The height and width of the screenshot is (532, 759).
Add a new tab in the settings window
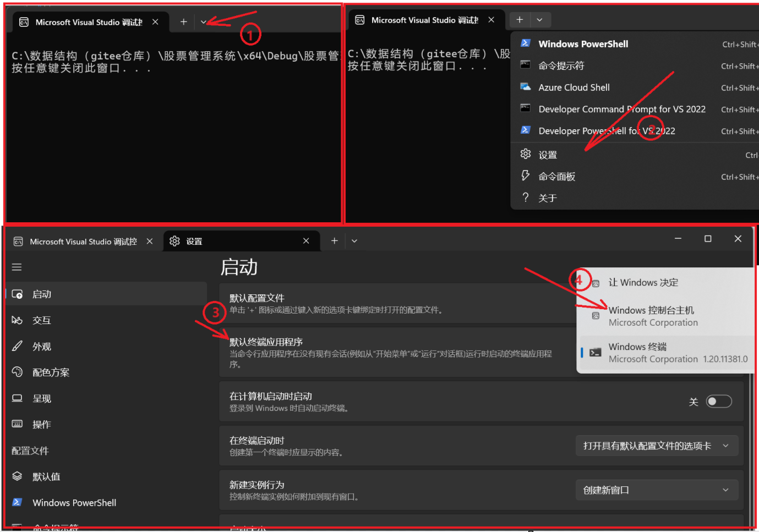click(x=335, y=241)
